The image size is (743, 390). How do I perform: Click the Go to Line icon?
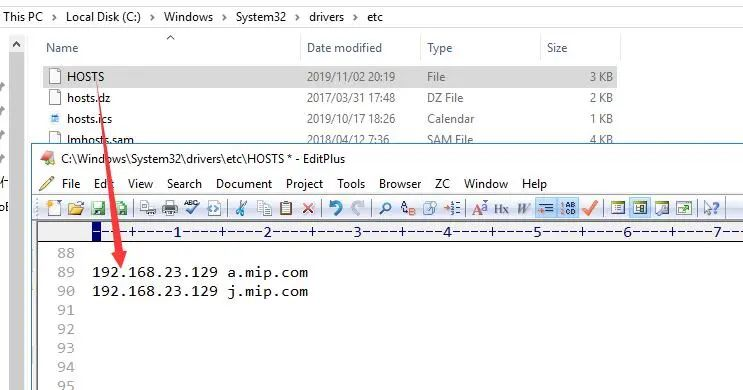click(x=452, y=208)
